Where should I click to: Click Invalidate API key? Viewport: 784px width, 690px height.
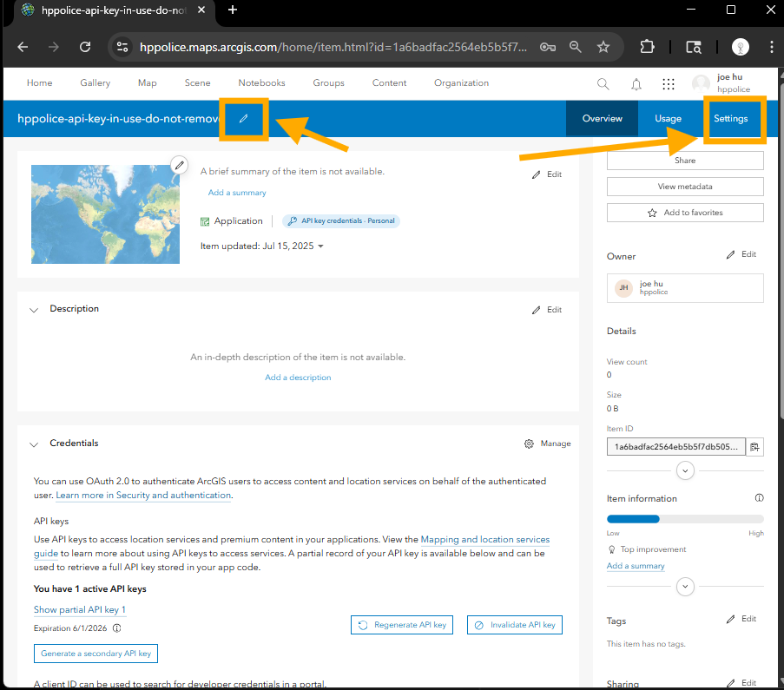click(515, 625)
